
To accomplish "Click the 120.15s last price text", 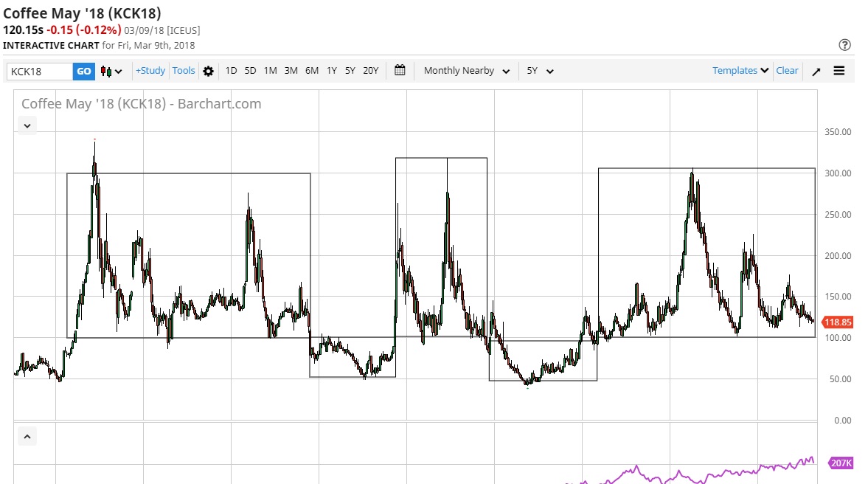I will [x=23, y=30].
